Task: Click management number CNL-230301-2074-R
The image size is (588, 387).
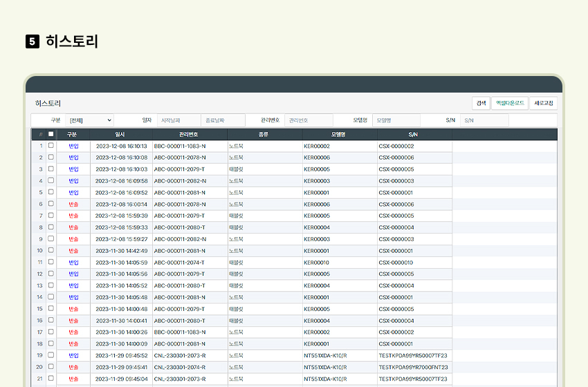Action: pyautogui.click(x=180, y=367)
